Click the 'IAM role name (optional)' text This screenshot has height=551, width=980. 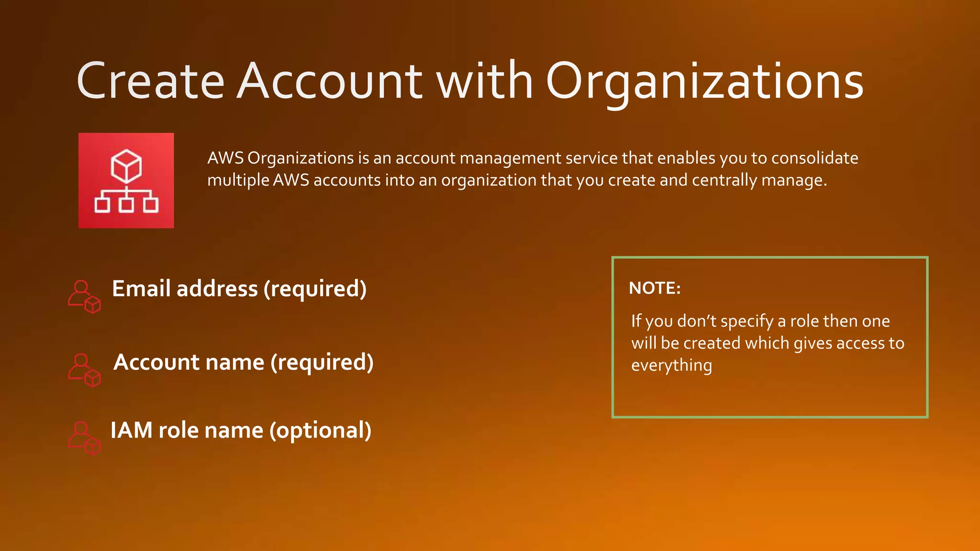[241, 430]
